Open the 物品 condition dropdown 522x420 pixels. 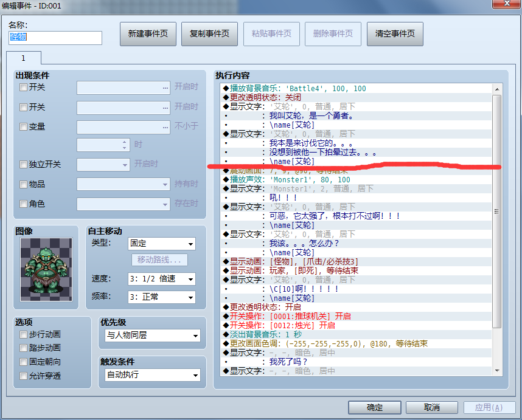(124, 184)
